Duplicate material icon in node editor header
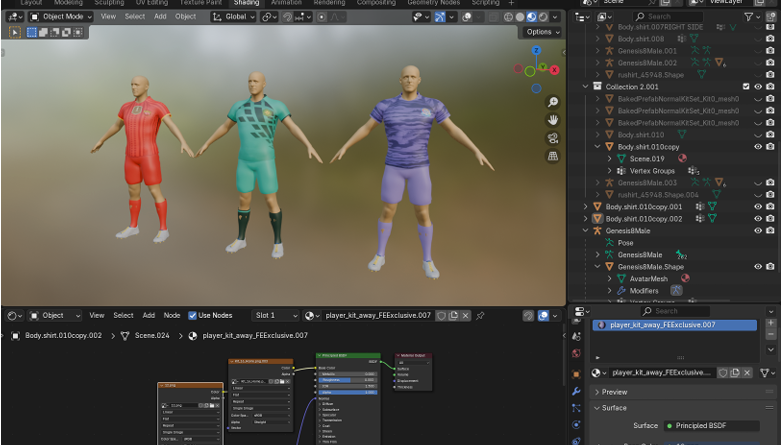Viewport: 781px width, 445px height. [453, 315]
